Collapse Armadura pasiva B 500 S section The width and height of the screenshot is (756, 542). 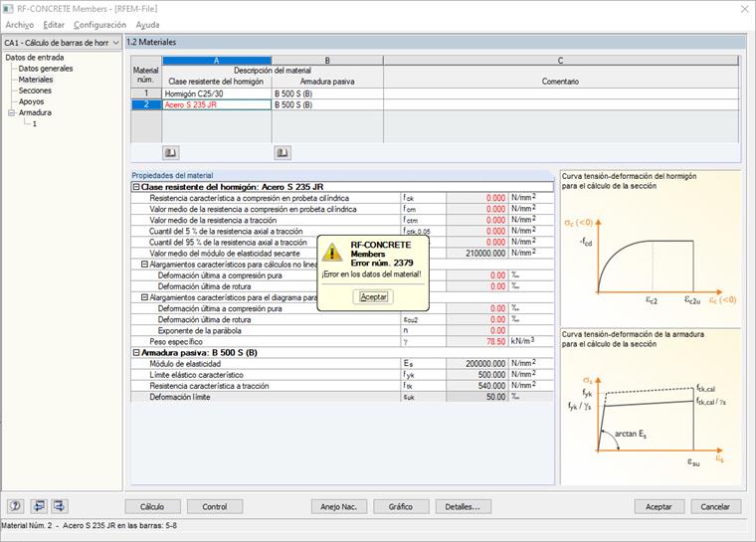(136, 353)
